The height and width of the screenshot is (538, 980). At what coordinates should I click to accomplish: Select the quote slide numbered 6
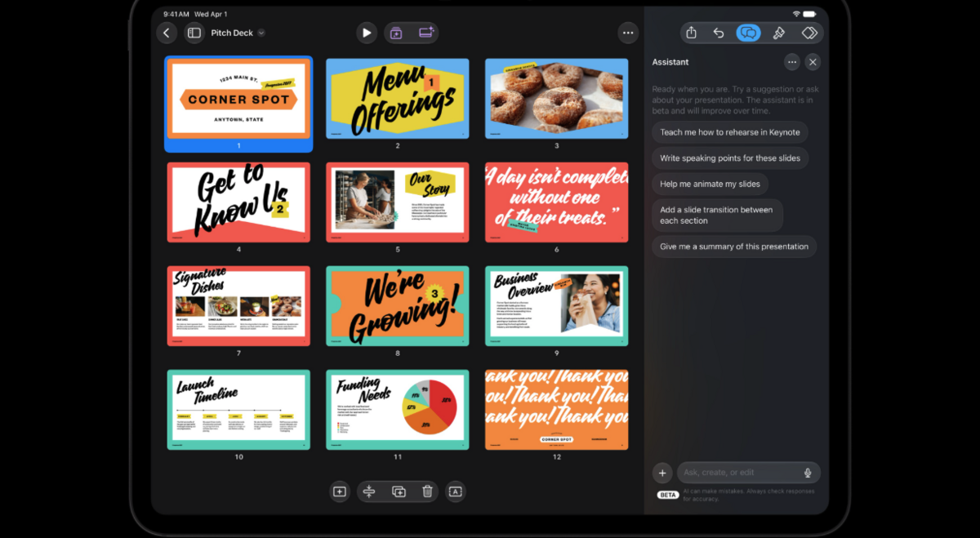pyautogui.click(x=557, y=202)
